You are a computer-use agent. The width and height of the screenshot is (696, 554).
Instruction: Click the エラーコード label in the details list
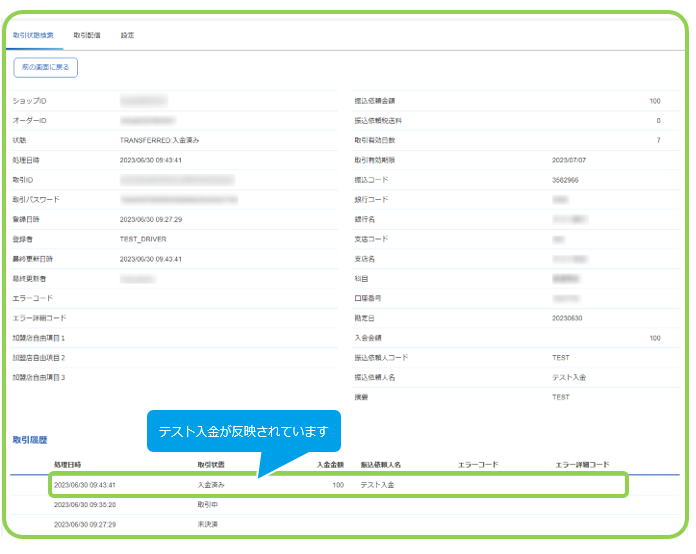click(33, 298)
